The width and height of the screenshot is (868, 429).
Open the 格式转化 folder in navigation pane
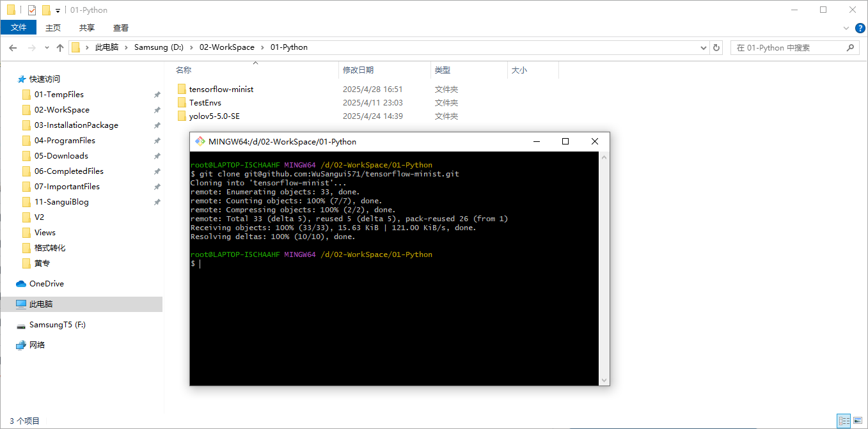click(x=50, y=248)
